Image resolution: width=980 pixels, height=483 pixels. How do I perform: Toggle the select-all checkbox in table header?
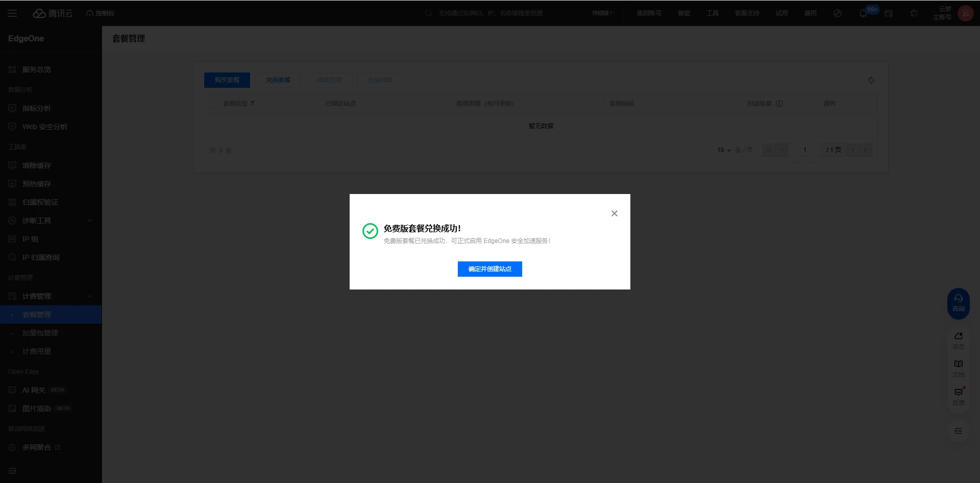click(214, 104)
